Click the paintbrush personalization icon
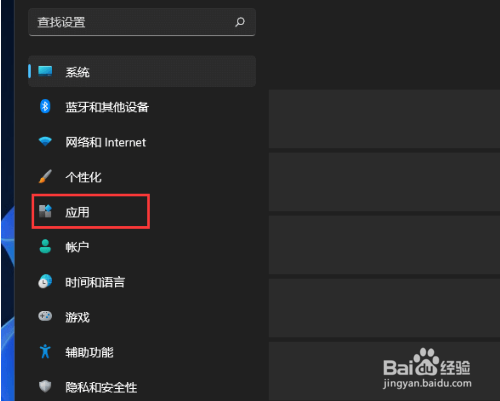The image size is (500, 401). pos(45,177)
